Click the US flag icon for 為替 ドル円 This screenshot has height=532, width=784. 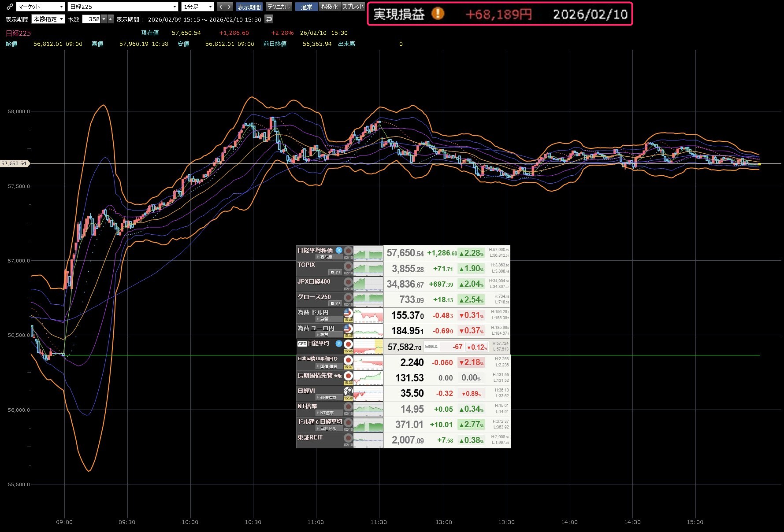(348, 313)
